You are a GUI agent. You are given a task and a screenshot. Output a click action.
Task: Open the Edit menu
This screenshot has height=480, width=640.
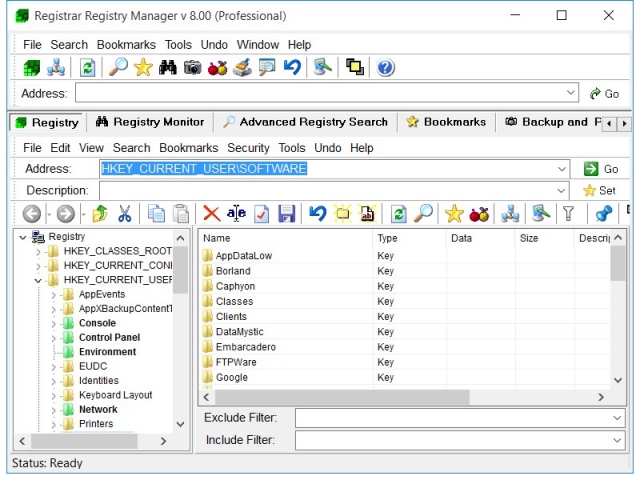[x=60, y=148]
